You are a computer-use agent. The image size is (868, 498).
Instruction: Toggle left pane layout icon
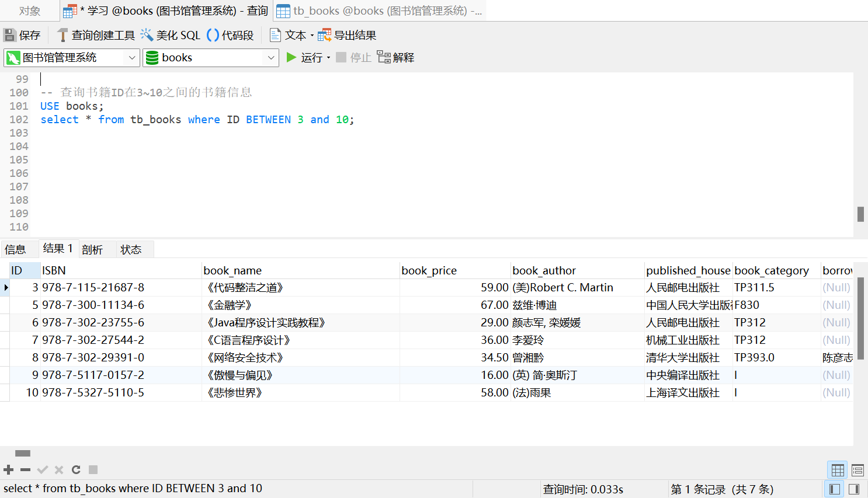coord(835,489)
